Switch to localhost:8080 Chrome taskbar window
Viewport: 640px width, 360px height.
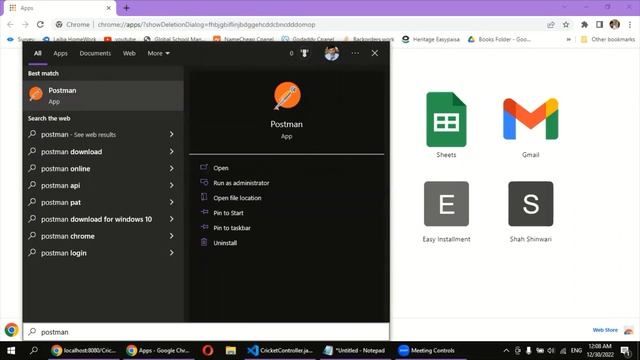click(84, 350)
